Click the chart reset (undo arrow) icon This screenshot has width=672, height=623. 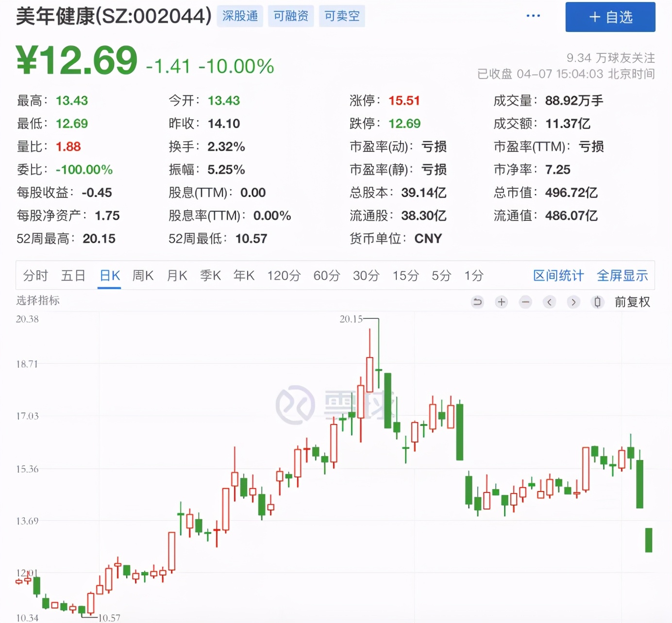tap(478, 302)
